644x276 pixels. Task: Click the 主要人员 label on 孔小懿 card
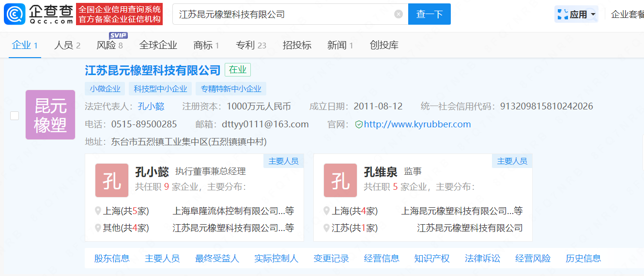(x=284, y=161)
